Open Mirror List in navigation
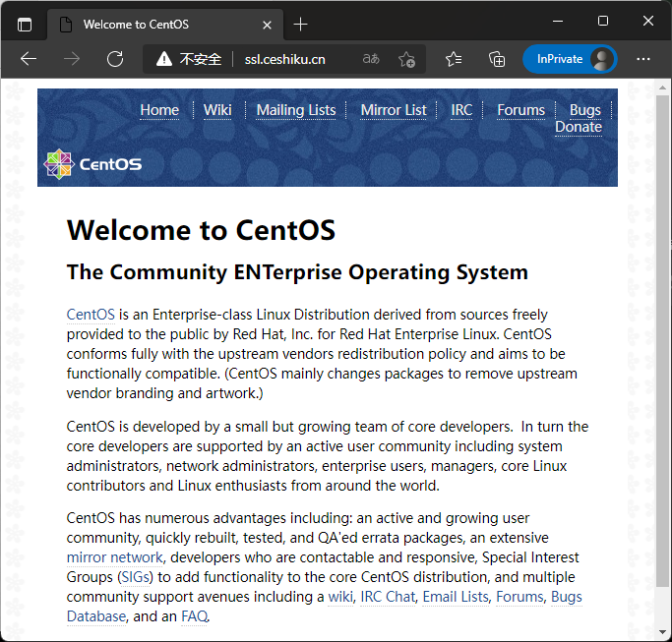The height and width of the screenshot is (642, 672). [x=394, y=110]
